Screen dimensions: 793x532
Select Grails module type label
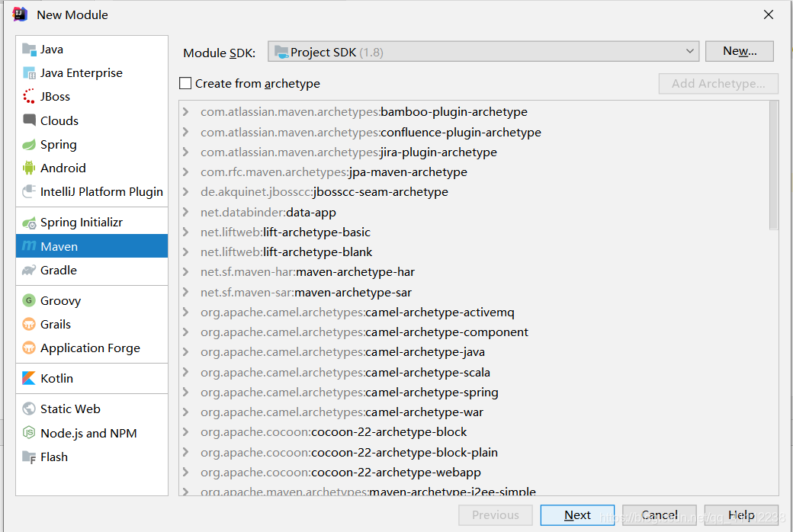pos(56,324)
